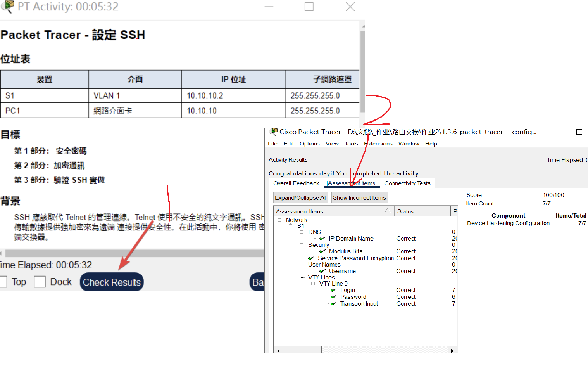Screen dimensions: 588x367
Task: Click green checkmark next to Username
Action: point(322,271)
